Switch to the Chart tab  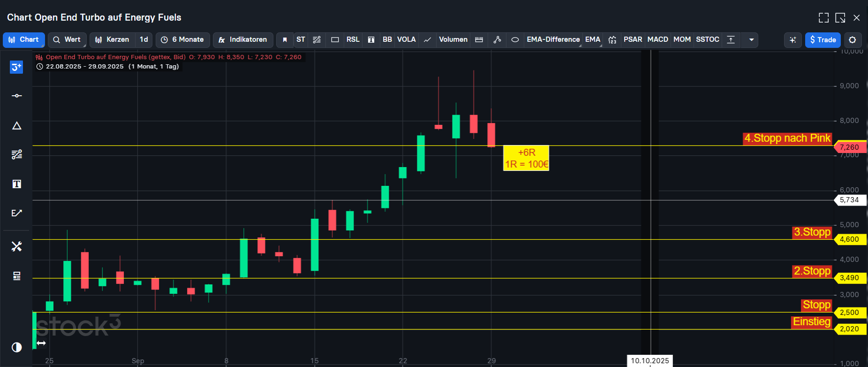[24, 40]
